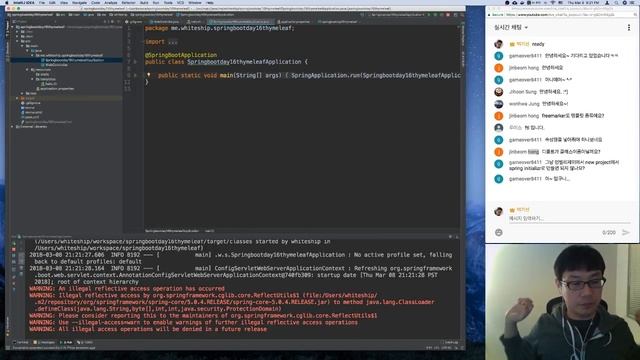Click the run gutter icon beside main method

pos(135,75)
